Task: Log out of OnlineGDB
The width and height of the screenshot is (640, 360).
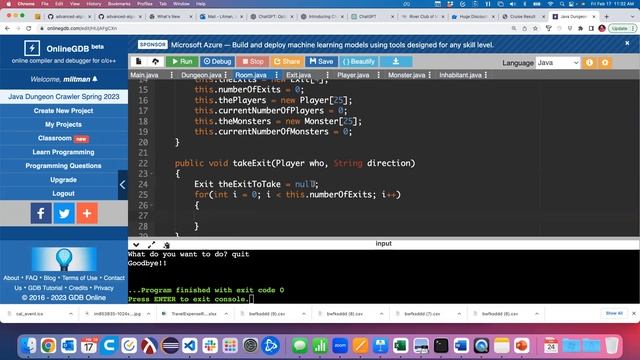Action: tap(64, 193)
